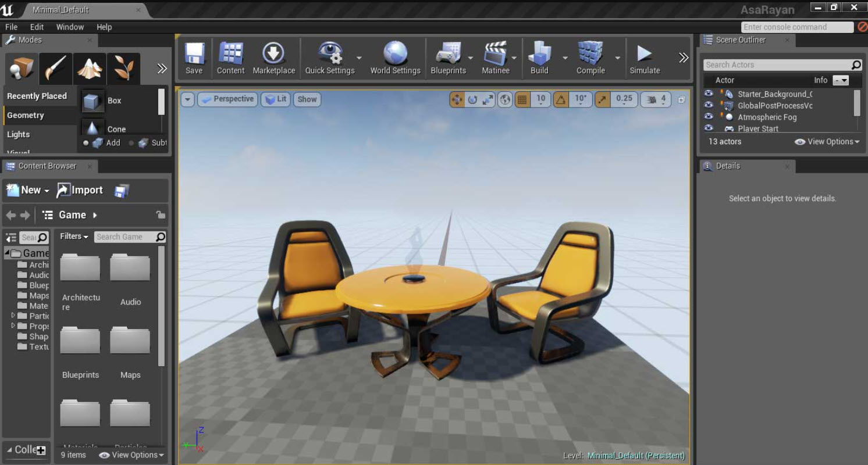Open Quick Settings in the toolbar
Screen dimensions: 868x465
[330, 58]
